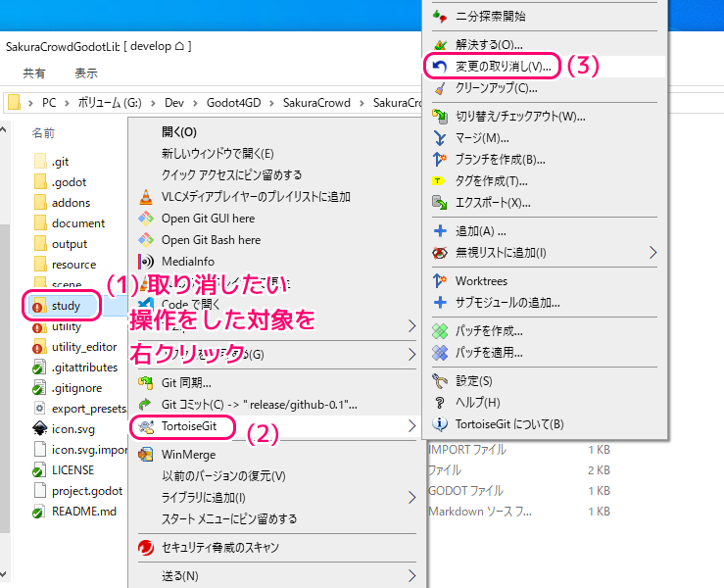This screenshot has height=588, width=724.
Task: Select the study folder in file list
Action: point(66,306)
